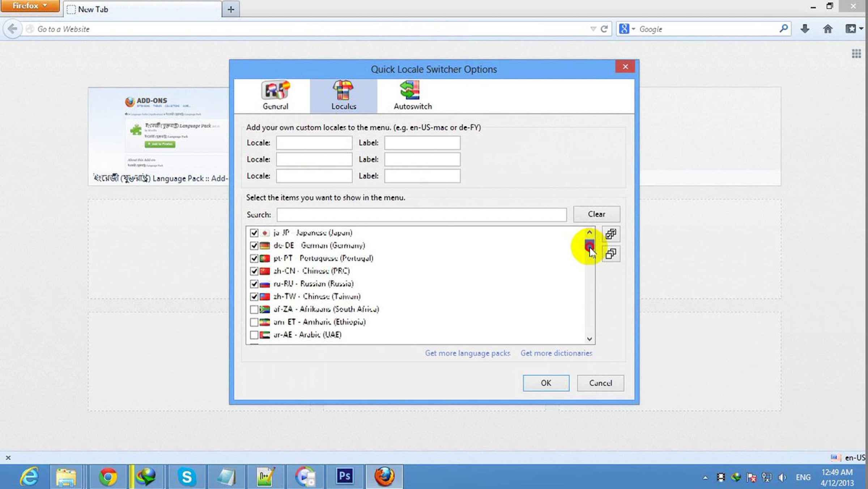Click the locale list scrollbar down arrow
This screenshot has width=868, height=489.
(x=589, y=339)
